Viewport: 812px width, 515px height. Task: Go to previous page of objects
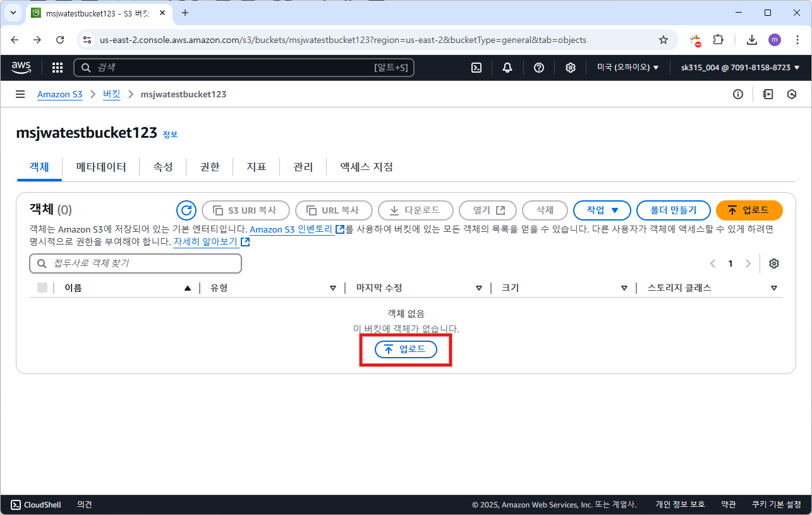point(713,264)
